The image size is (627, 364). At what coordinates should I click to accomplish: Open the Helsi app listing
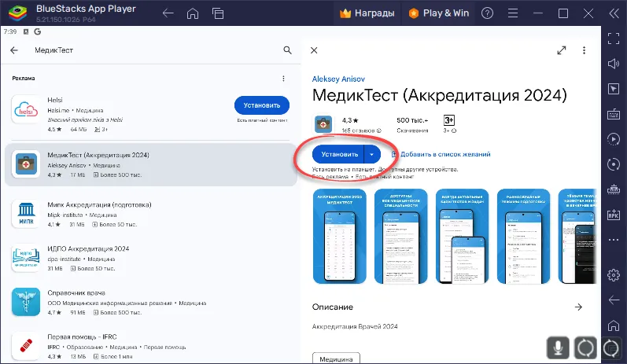tap(120, 114)
